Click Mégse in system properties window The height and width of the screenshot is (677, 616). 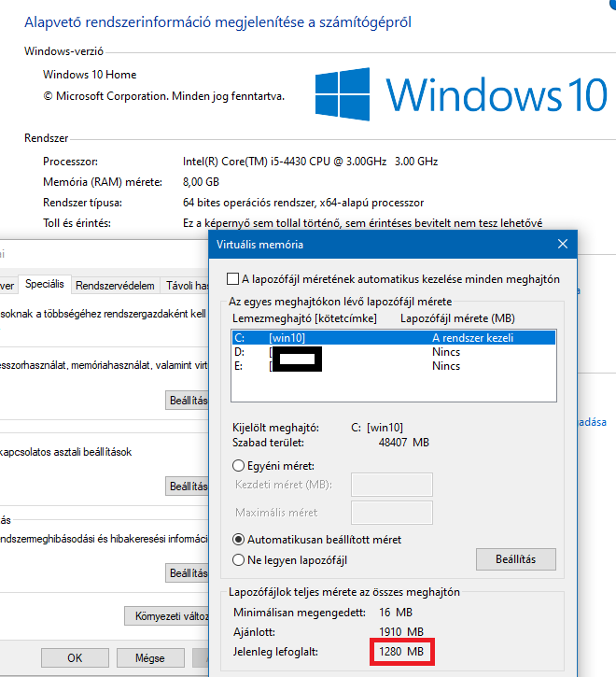[x=150, y=658]
